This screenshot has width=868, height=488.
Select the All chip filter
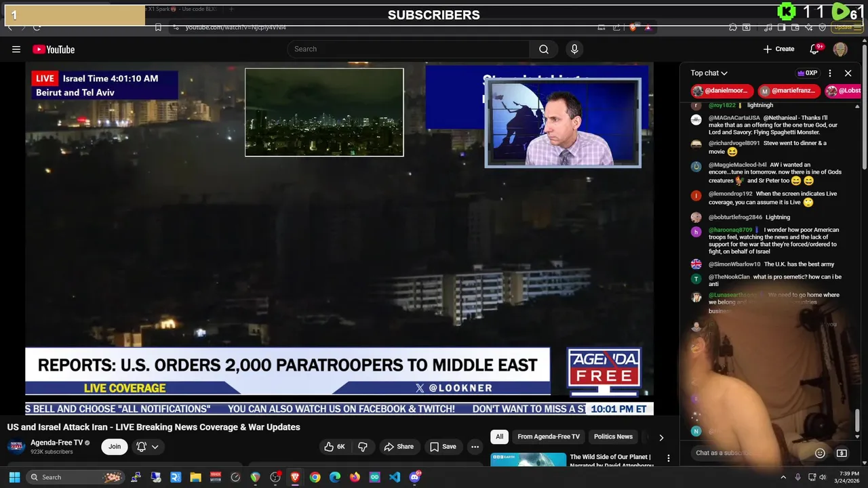click(500, 437)
